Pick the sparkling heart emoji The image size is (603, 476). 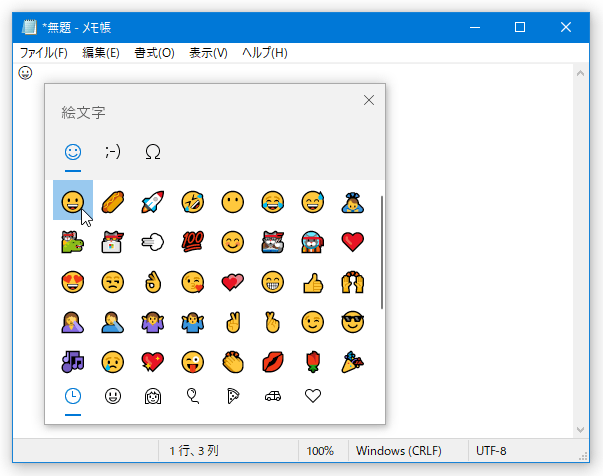coord(153,362)
